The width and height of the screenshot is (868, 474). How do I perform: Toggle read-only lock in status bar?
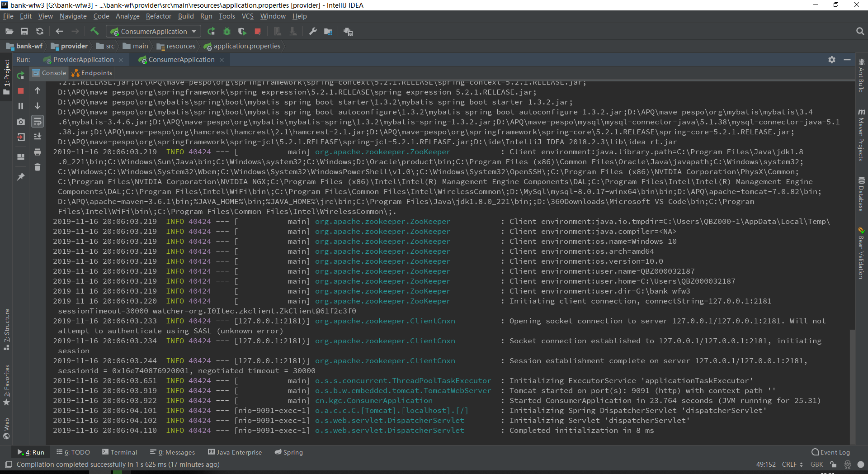833,465
